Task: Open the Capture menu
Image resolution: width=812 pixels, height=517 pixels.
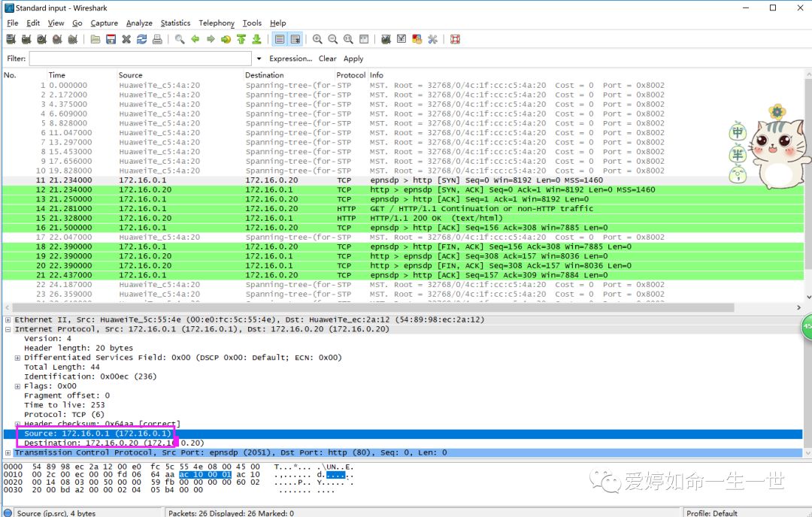Action: tap(104, 23)
